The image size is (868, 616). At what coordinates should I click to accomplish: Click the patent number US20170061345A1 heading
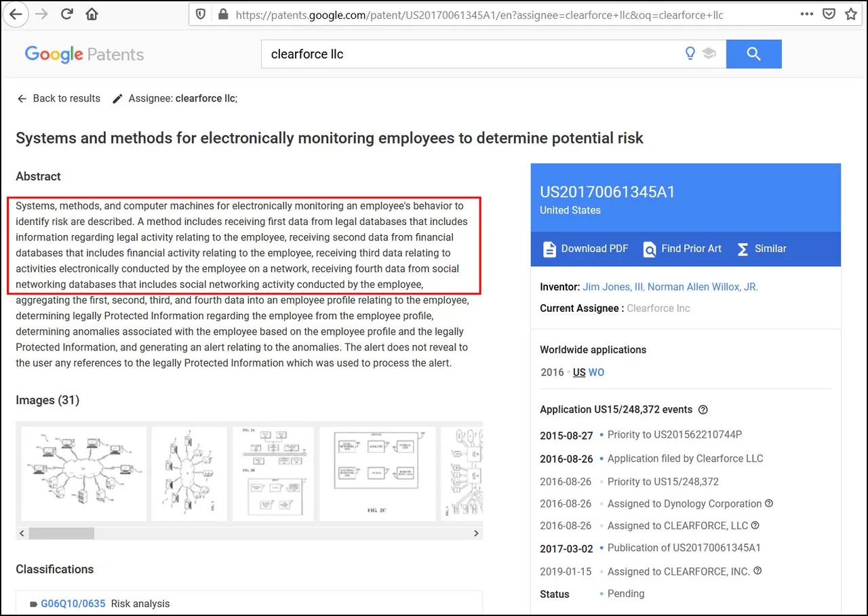click(x=608, y=192)
